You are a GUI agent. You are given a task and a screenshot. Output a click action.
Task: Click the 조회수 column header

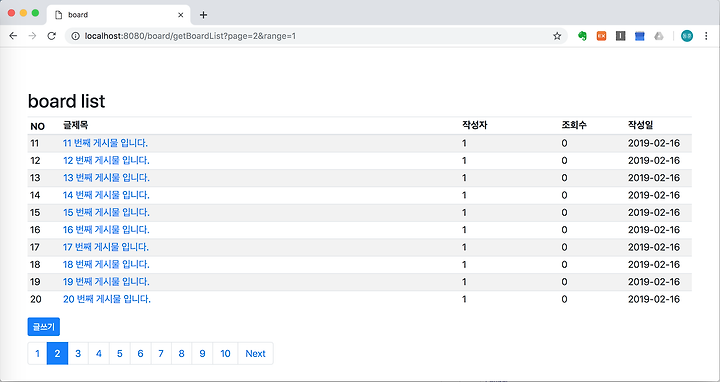point(574,125)
